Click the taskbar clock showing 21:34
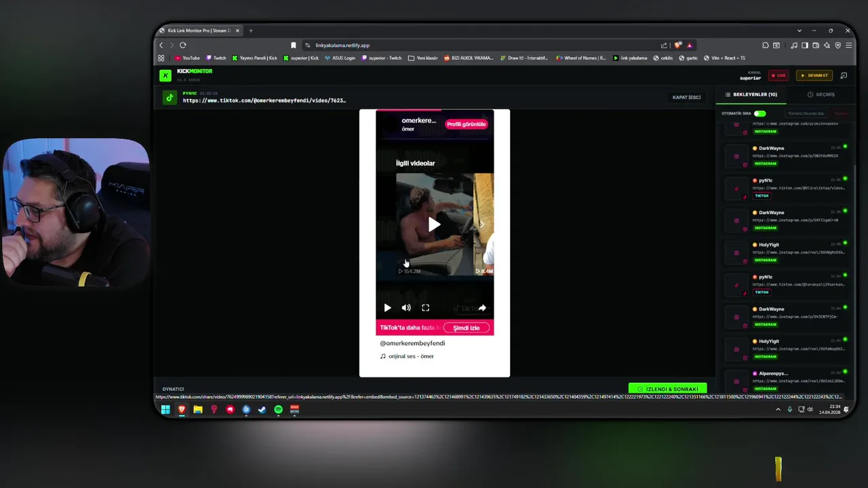Screen dimensions: 868x488 pyautogui.click(x=830, y=409)
